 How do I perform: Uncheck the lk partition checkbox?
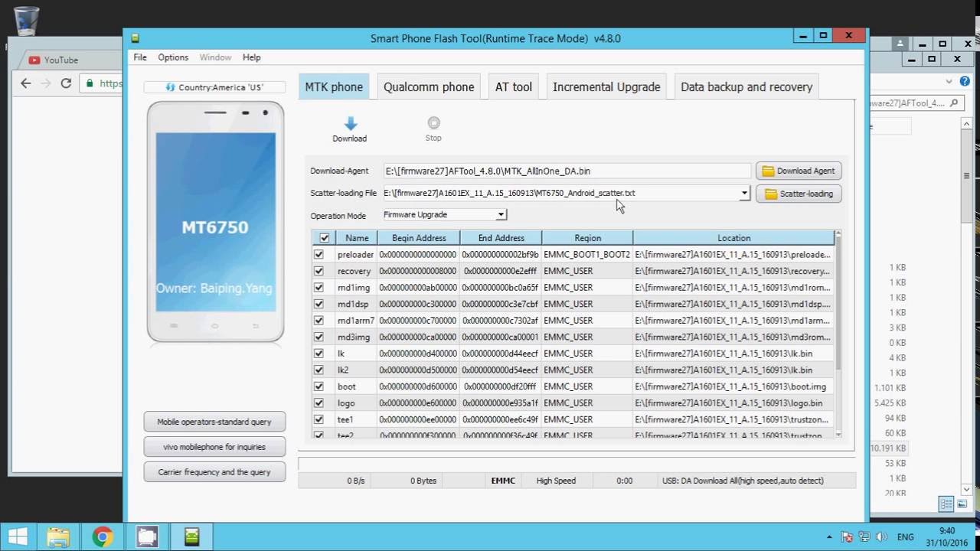(x=319, y=354)
